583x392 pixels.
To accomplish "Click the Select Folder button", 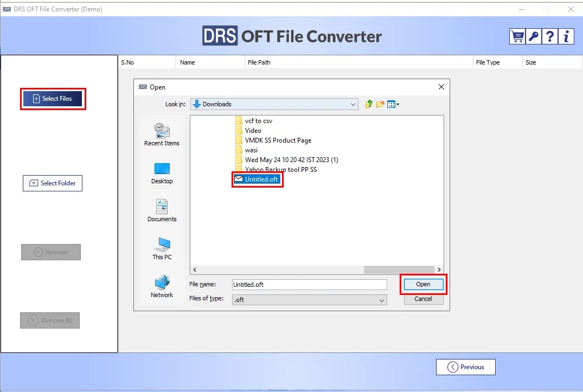I will tap(53, 183).
